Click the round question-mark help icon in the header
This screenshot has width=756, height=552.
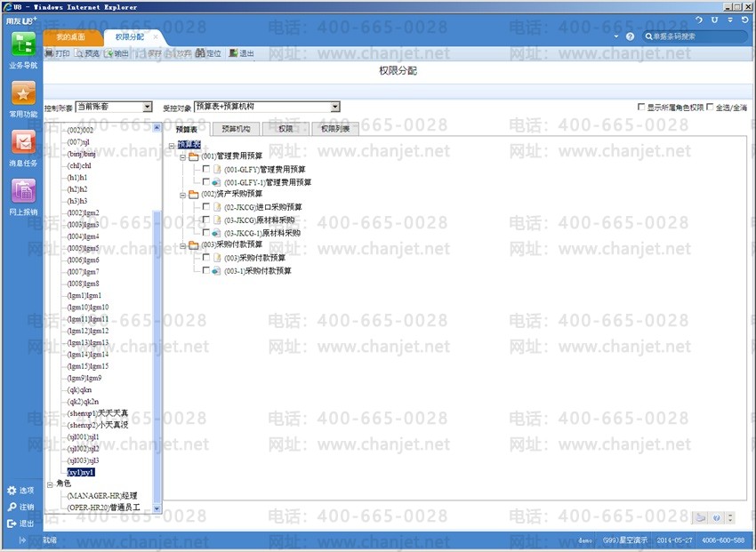[630, 36]
